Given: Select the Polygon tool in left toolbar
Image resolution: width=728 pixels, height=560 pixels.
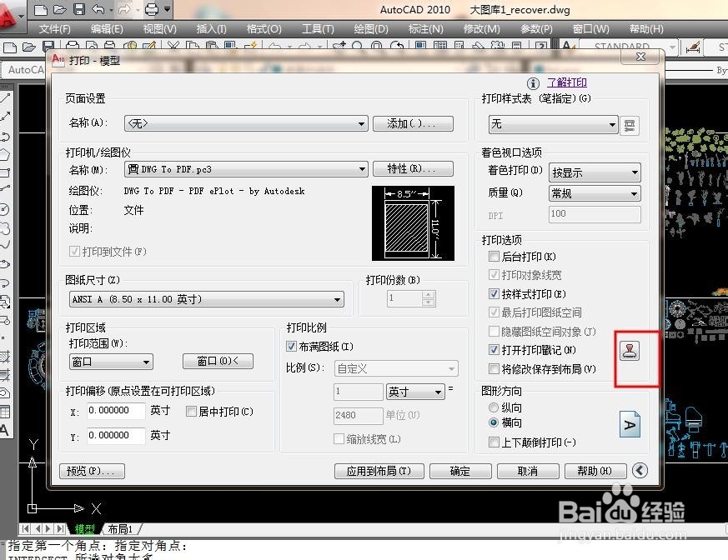Looking at the screenshot, I should click(5, 154).
